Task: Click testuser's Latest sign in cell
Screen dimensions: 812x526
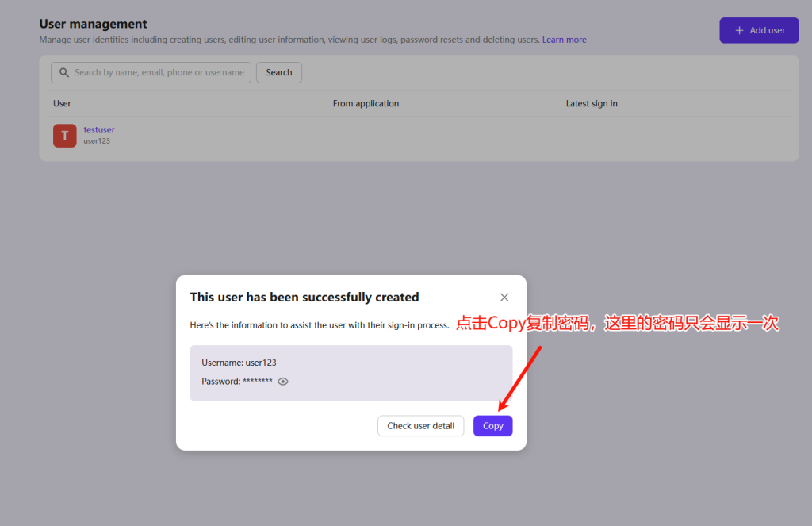Action: (568, 136)
